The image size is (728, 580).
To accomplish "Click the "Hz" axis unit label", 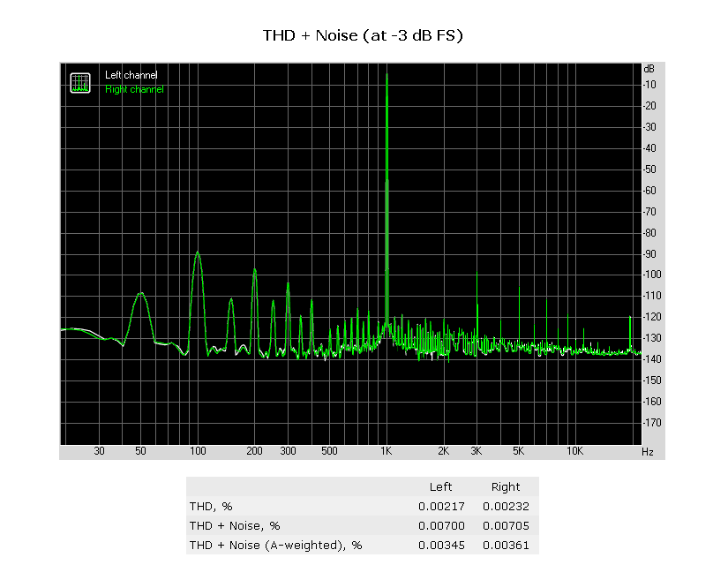I will point(648,452).
